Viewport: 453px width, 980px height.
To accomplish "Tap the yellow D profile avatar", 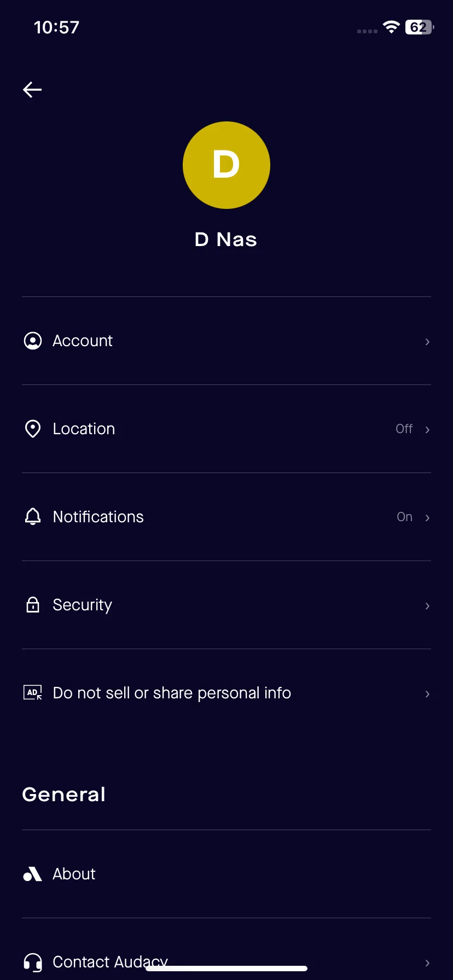I will [226, 165].
